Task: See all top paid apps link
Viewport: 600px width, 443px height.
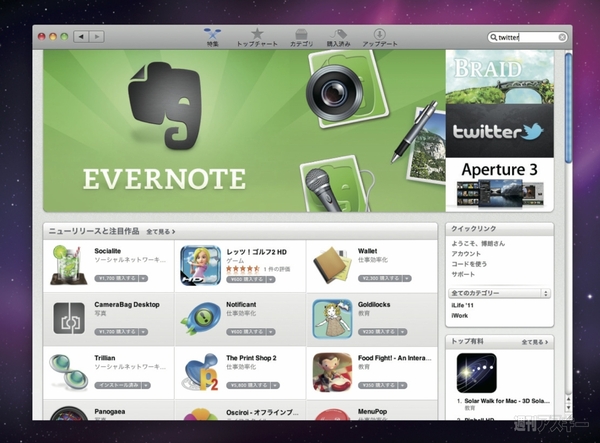Action: 535,342
